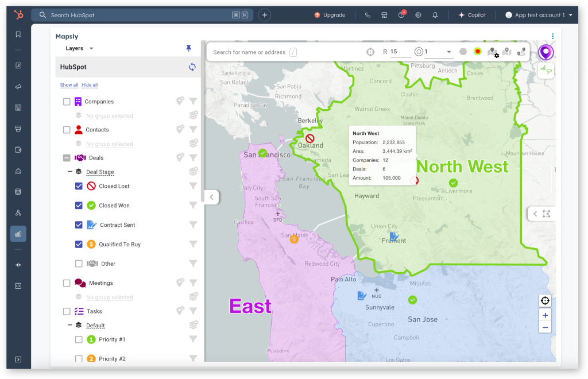
Task: Refresh HubSpot layers with sync icon
Action: [192, 67]
